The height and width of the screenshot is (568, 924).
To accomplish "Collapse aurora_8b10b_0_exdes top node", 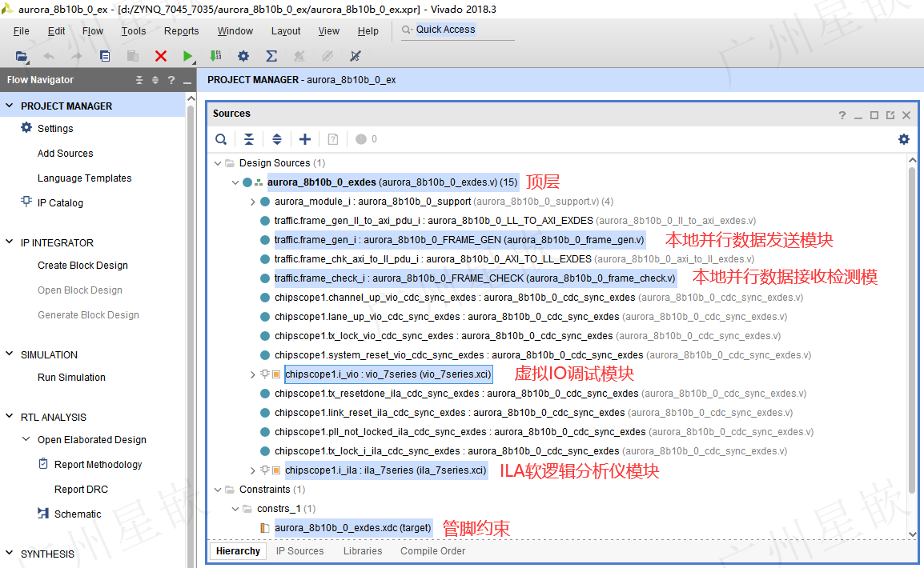I will pyautogui.click(x=235, y=182).
